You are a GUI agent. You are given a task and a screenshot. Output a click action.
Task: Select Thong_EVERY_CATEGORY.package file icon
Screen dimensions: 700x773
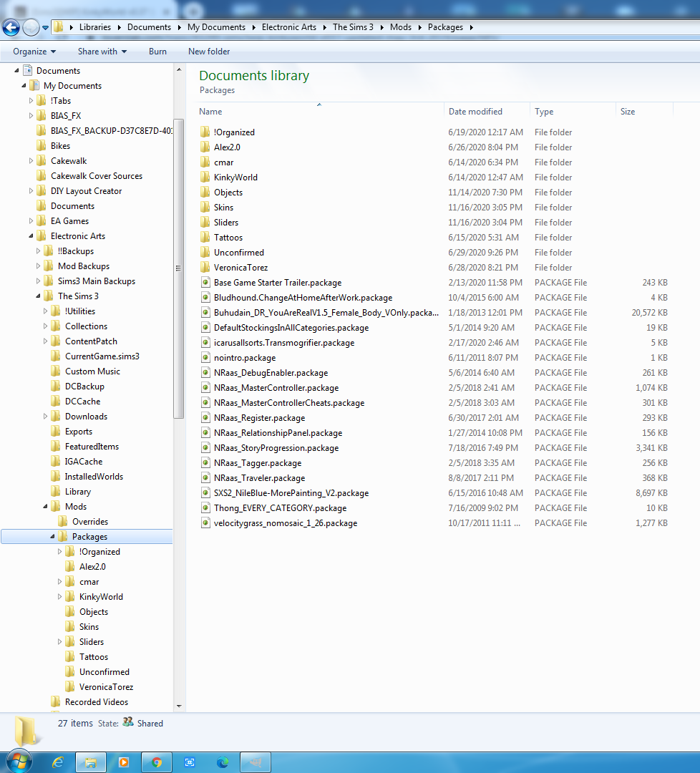click(x=205, y=508)
